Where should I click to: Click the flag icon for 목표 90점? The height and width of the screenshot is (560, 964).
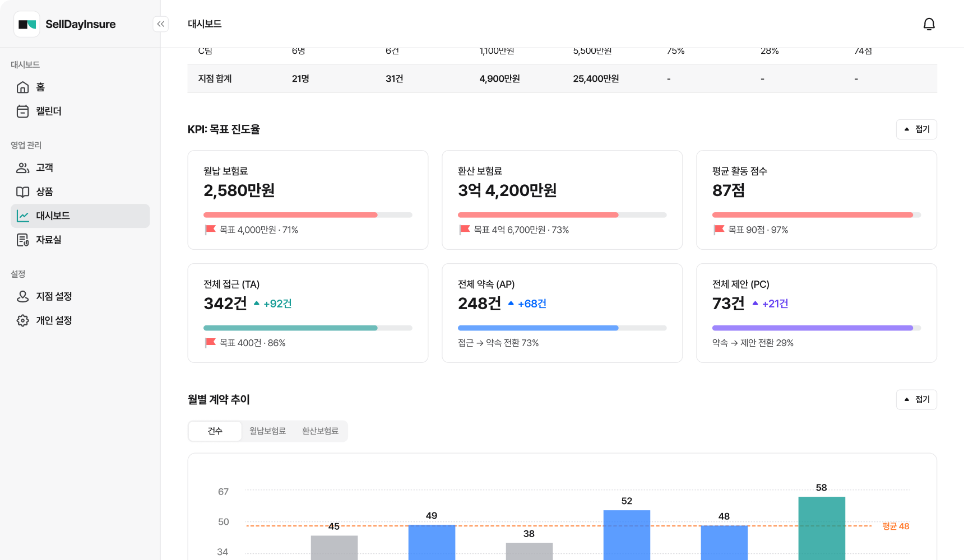click(719, 230)
